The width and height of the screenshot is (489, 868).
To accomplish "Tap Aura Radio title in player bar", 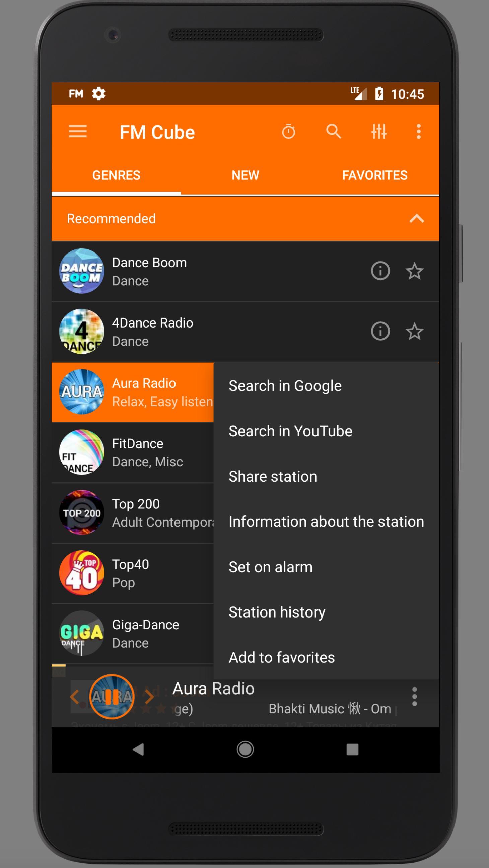I will 213,689.
